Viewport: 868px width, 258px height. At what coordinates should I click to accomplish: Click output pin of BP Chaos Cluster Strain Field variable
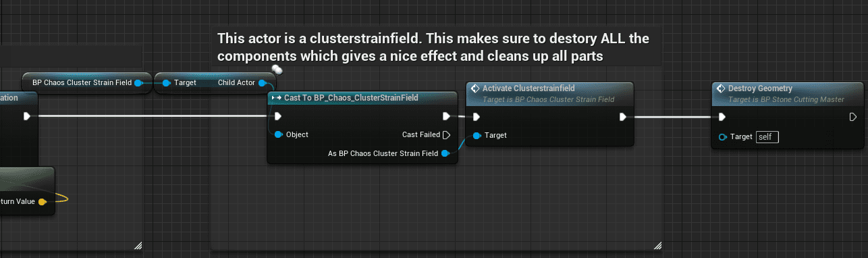[x=138, y=82]
